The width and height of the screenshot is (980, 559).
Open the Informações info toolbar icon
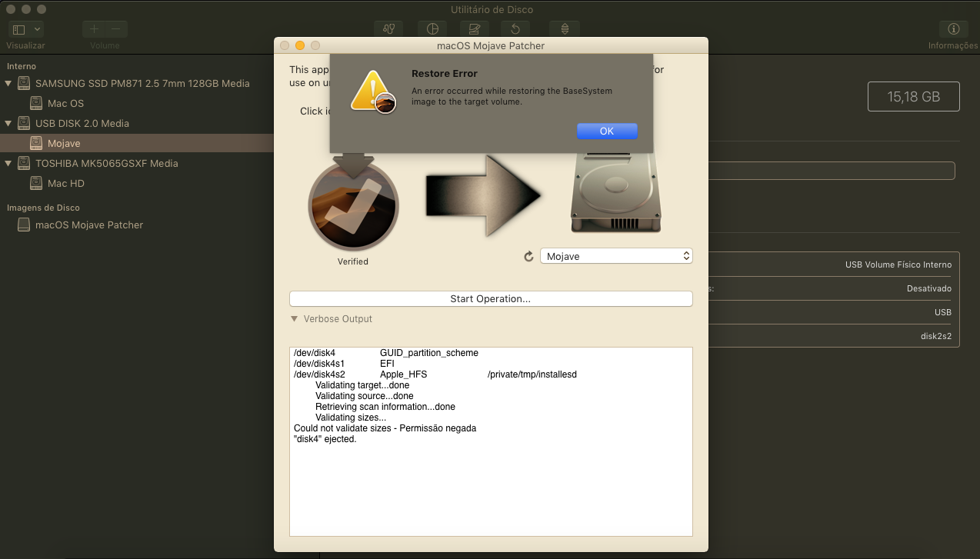click(x=954, y=29)
